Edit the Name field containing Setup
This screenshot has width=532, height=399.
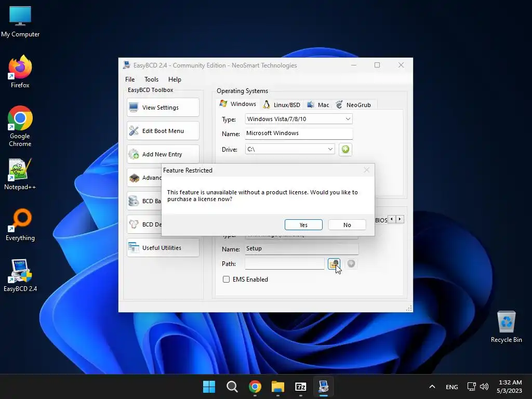[302, 248]
